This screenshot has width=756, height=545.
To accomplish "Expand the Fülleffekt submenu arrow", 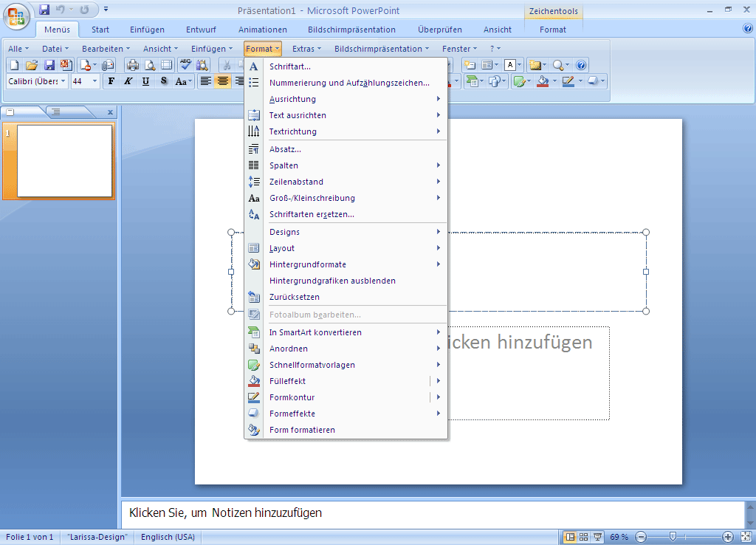I will (x=439, y=381).
